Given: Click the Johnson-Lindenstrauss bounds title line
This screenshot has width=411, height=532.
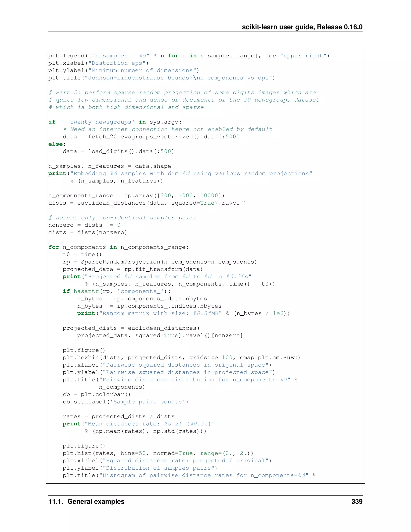Looking at the screenshot, I should click(x=162, y=78).
